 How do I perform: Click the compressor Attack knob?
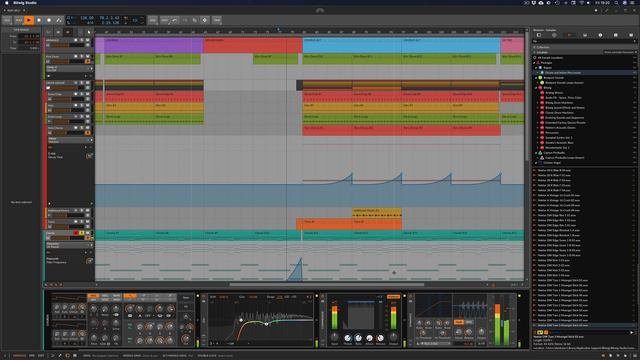369,338
